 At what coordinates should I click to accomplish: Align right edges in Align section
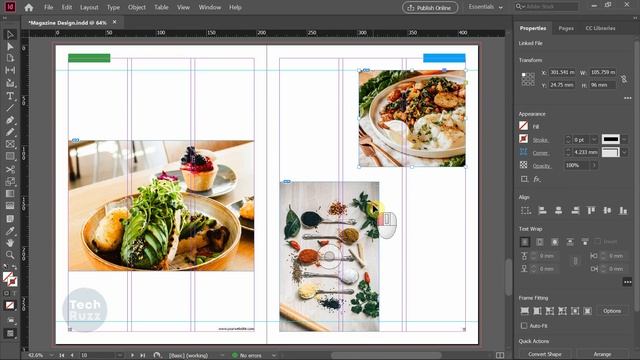coord(575,211)
